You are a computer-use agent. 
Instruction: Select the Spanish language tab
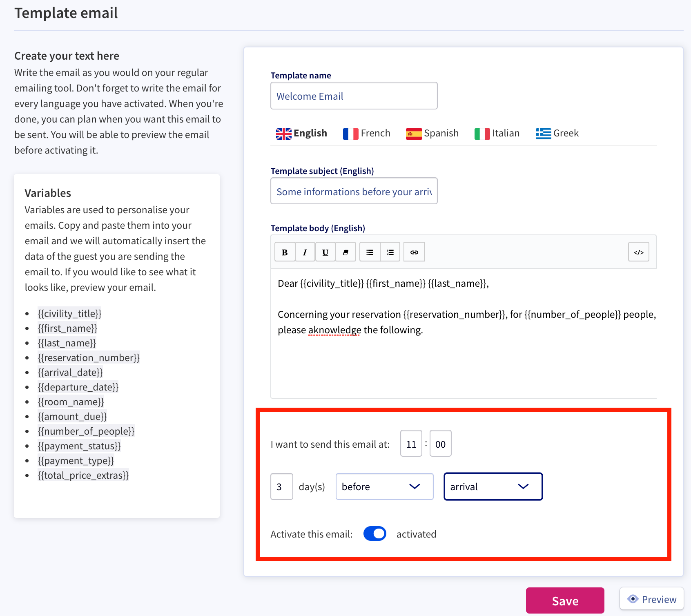coord(432,133)
